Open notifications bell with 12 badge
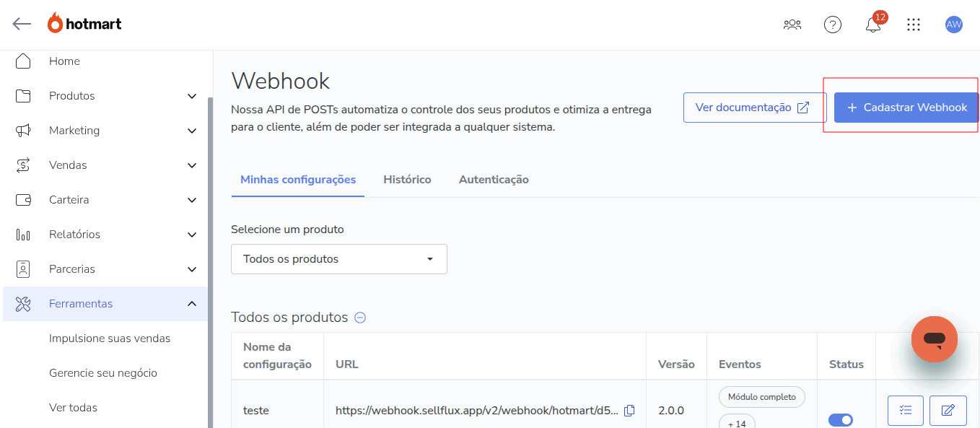 click(x=873, y=25)
